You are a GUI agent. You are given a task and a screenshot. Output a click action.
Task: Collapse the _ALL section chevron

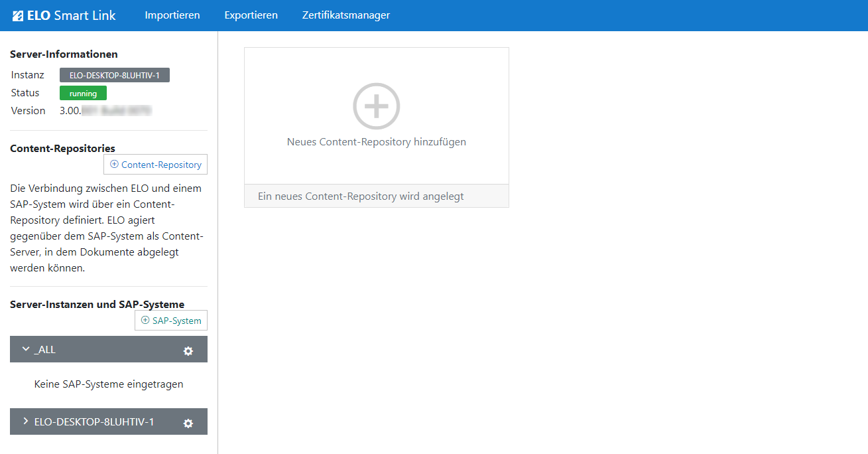tap(26, 349)
